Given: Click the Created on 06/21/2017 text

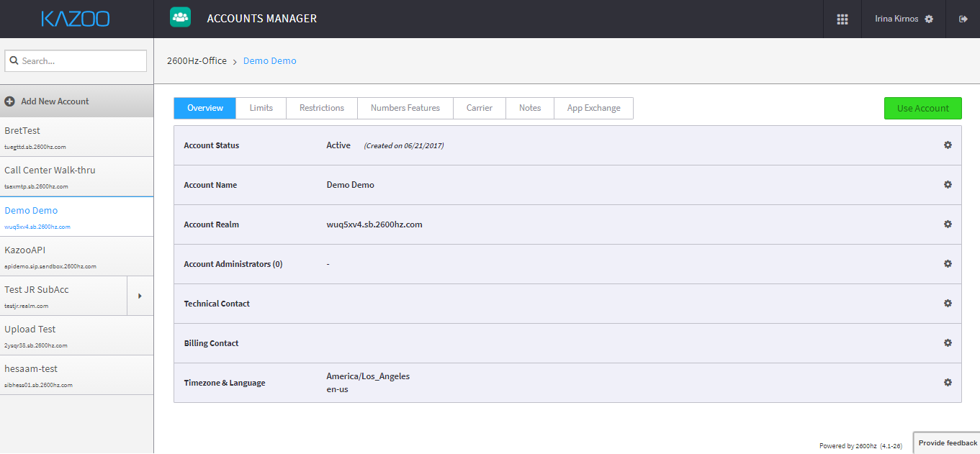Looking at the screenshot, I should [x=404, y=145].
